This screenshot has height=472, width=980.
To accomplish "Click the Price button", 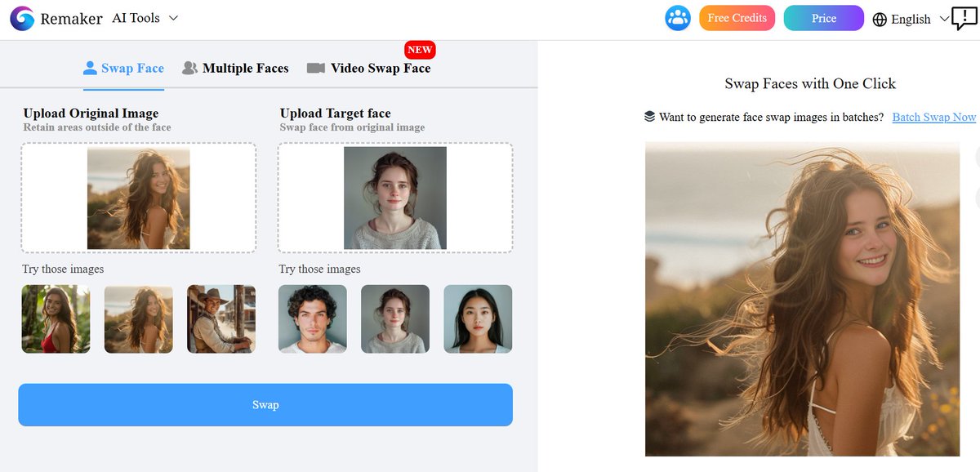I will pos(823,18).
